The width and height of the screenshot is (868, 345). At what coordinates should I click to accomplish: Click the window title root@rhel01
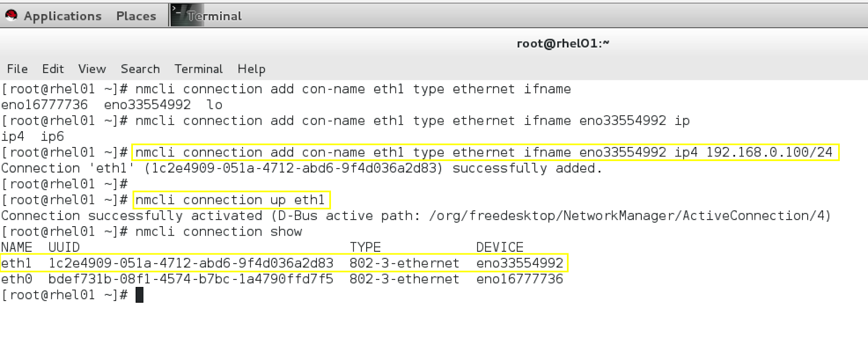click(x=561, y=43)
